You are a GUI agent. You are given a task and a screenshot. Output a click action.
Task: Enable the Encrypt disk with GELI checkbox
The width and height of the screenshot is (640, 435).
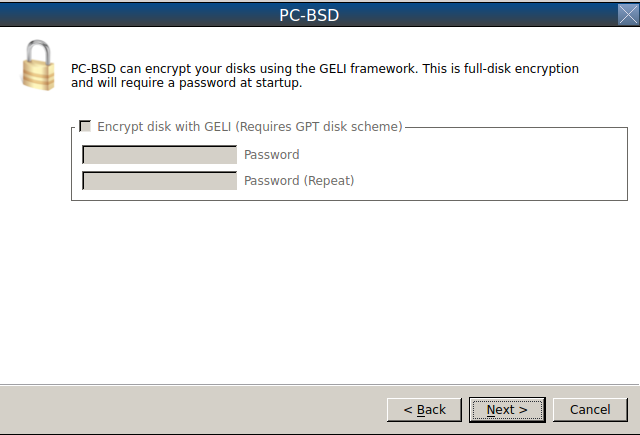(x=85, y=126)
